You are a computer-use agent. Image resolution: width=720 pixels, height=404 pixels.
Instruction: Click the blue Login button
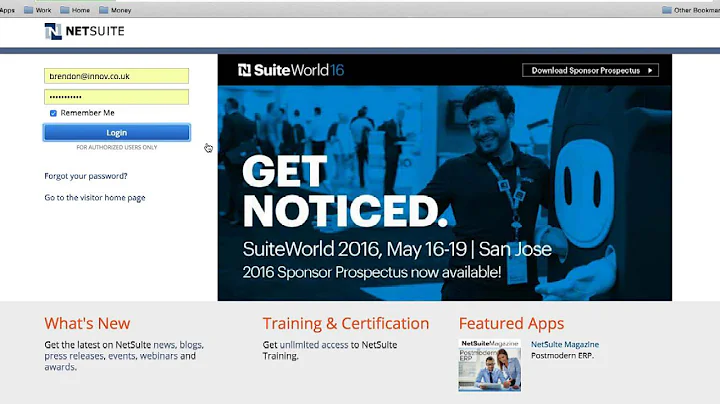[x=117, y=133]
